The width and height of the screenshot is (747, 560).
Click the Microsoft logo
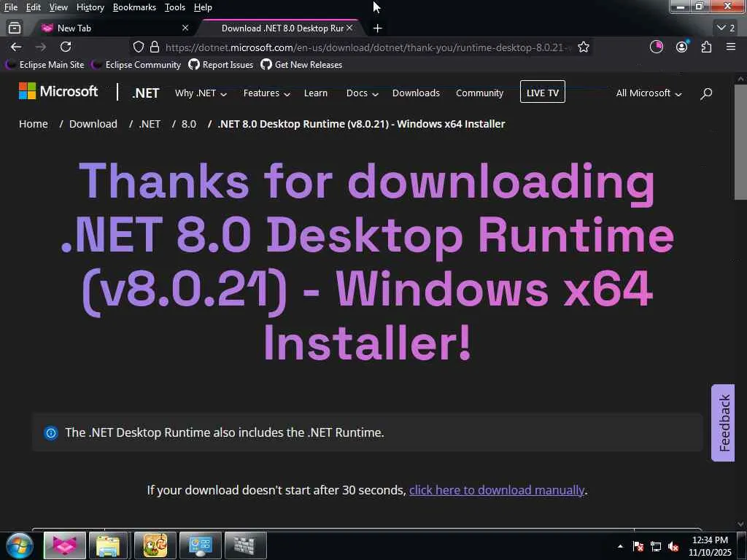pos(58,91)
